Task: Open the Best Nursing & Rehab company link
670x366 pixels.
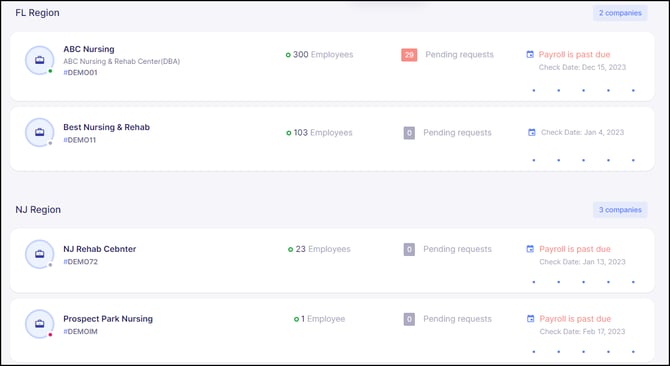Action: pyautogui.click(x=106, y=127)
